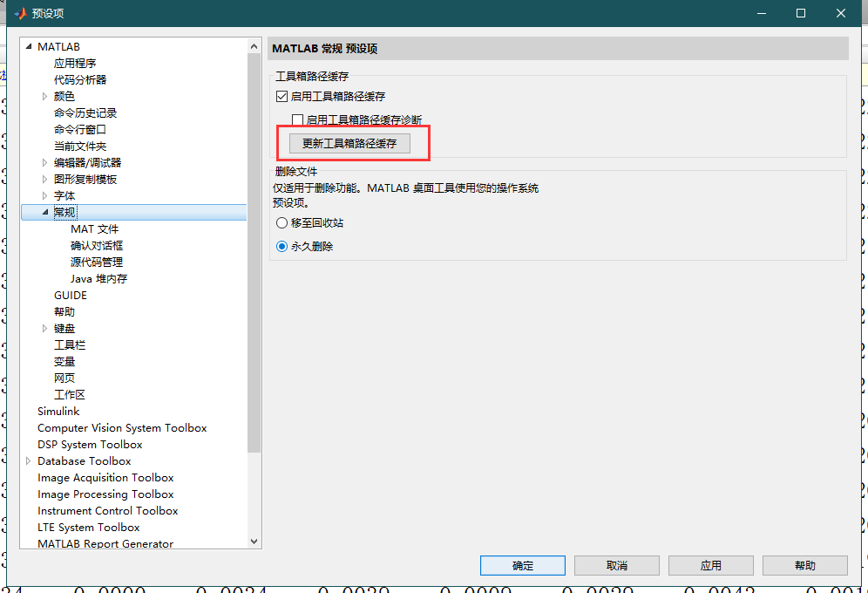This screenshot has height=593, width=868.
Task: Cancel dialog with 取消 button
Action: point(617,565)
